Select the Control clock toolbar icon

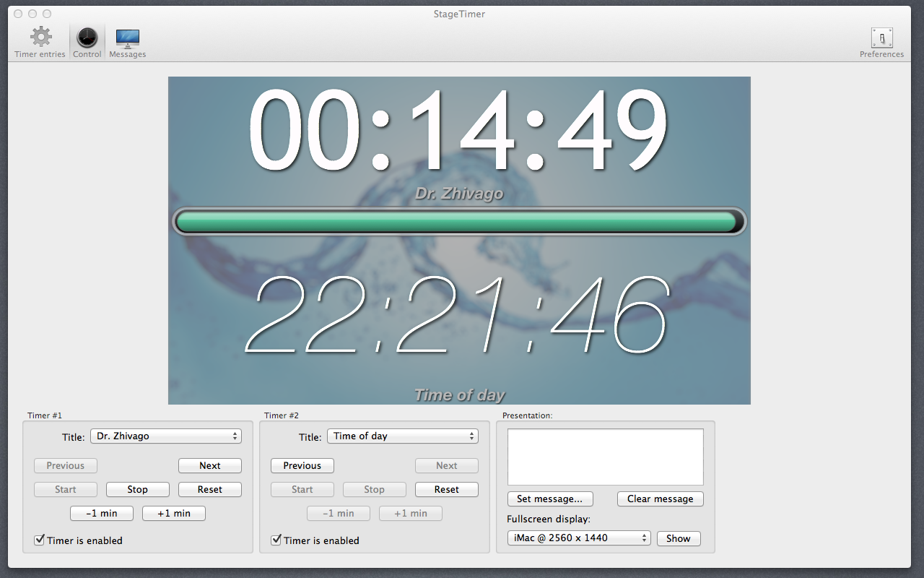(x=87, y=37)
